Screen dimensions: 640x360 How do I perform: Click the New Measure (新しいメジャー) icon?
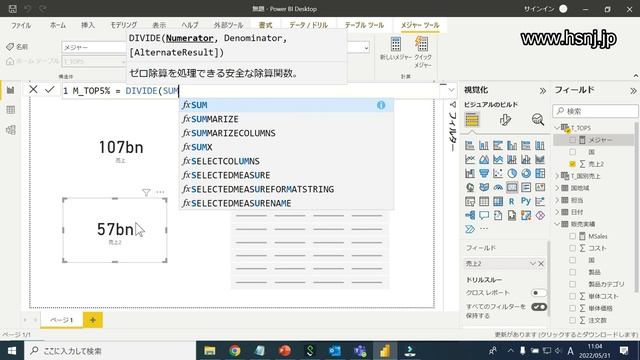[x=396, y=44]
